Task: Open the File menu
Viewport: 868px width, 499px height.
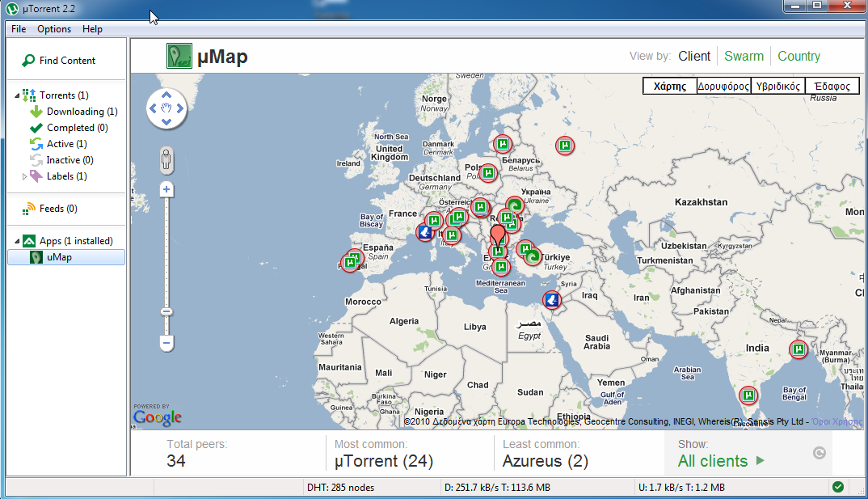Action: coord(19,29)
